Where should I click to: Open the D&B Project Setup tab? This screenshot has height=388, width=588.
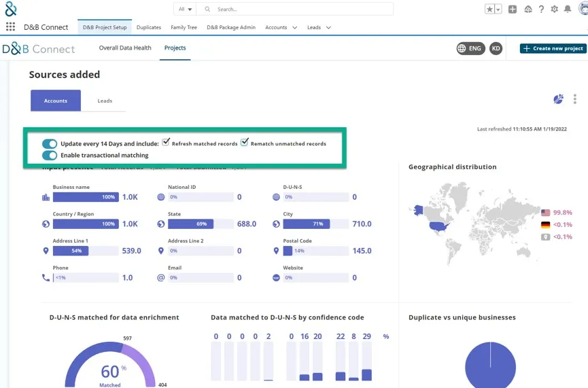105,27
